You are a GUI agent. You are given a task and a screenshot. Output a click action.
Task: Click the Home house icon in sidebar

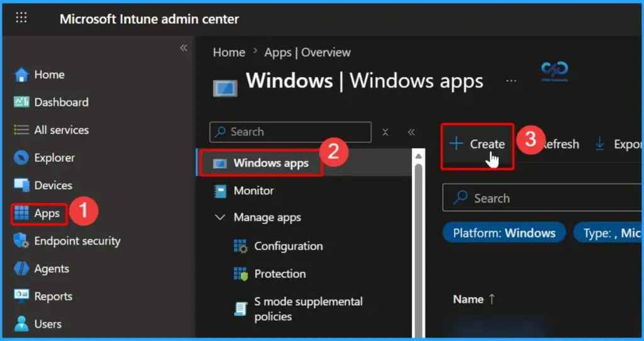click(21, 75)
